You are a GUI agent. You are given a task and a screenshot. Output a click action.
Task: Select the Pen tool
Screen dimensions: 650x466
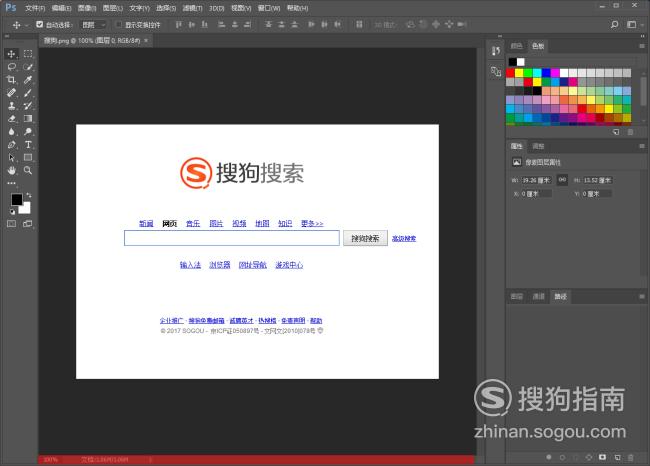(x=11, y=145)
